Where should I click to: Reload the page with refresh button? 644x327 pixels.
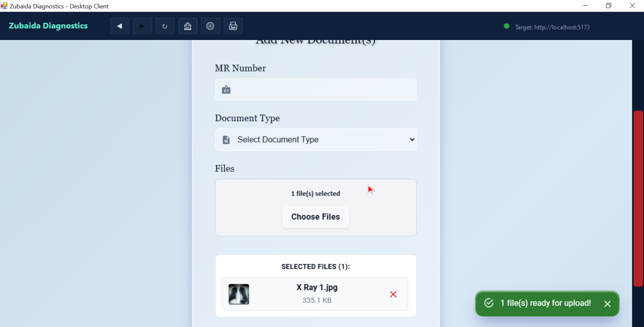(x=165, y=26)
